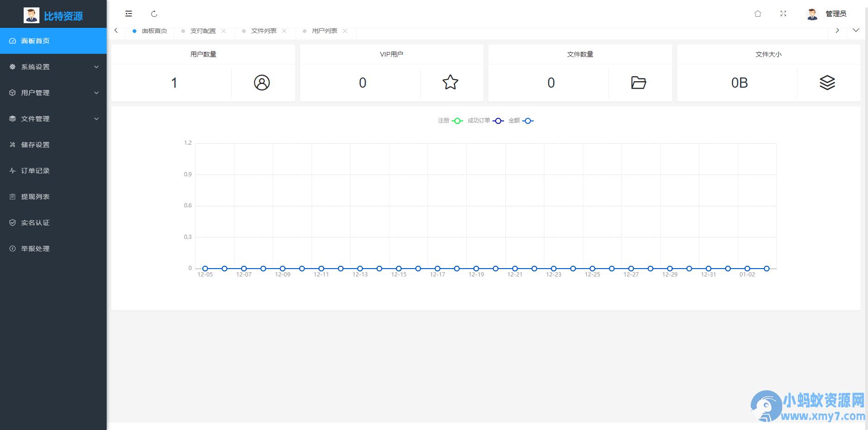
Task: Click the open folder icon in 文件数量 card
Action: coord(638,83)
